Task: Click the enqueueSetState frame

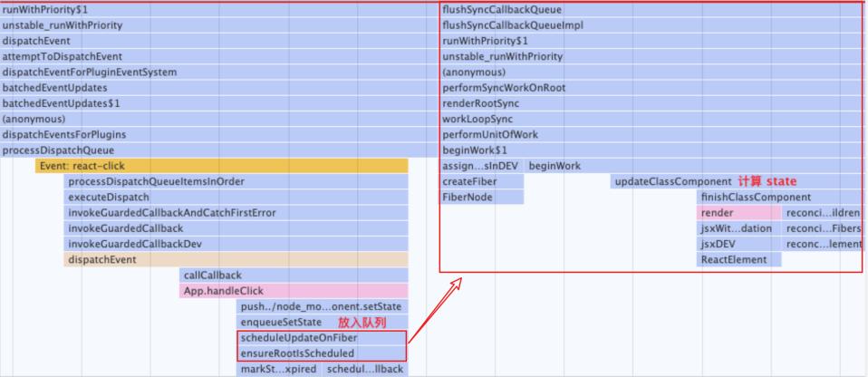Action: click(x=323, y=323)
